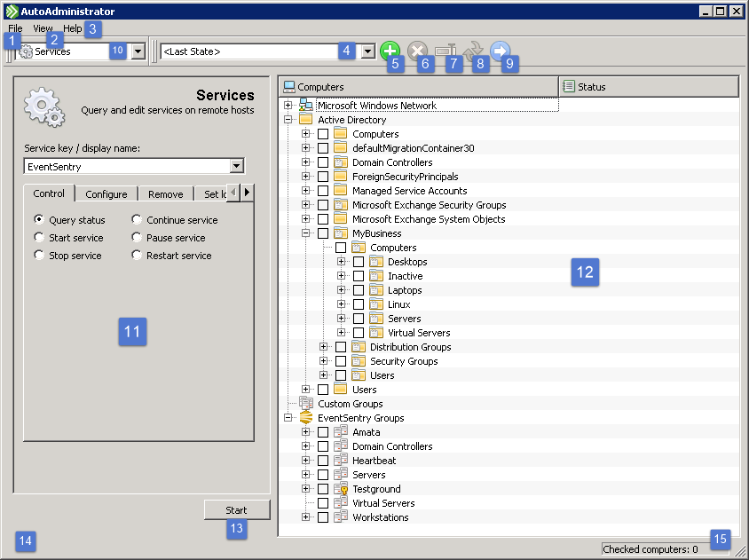Check the Desktops checkbox
The image size is (749, 560).
click(x=359, y=262)
